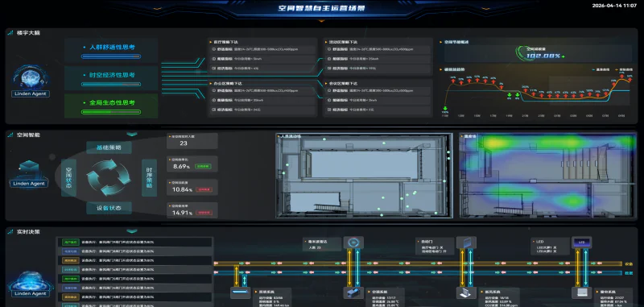Click the 14.91% value card
This screenshot has height=307, width=644.
(x=192, y=210)
